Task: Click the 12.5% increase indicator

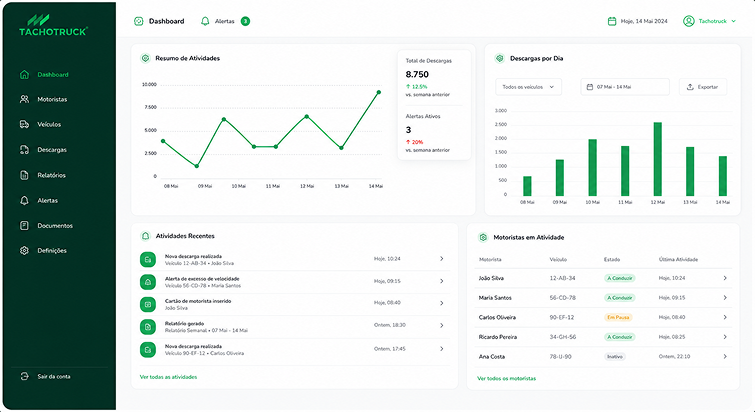Action: pos(417,87)
